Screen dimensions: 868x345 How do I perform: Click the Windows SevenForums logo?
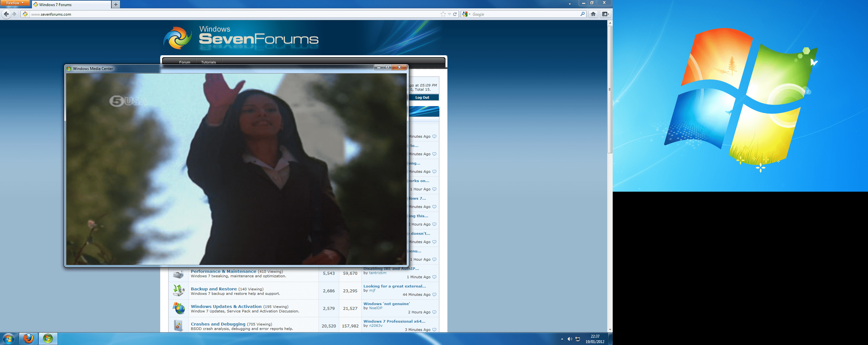pyautogui.click(x=241, y=38)
